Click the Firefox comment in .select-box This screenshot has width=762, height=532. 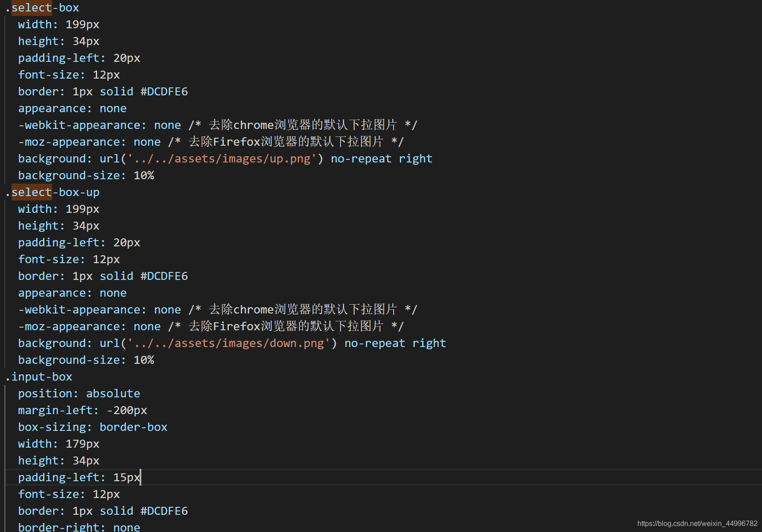[x=286, y=142]
